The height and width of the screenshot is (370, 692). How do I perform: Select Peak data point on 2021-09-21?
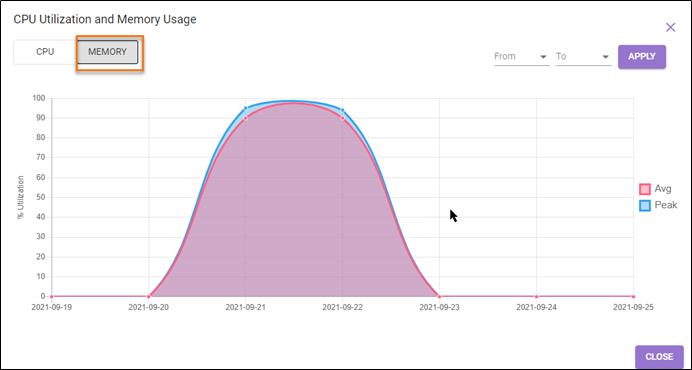click(245, 108)
